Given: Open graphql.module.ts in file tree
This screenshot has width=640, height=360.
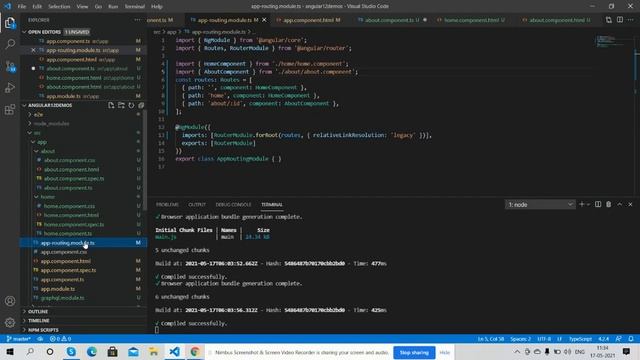Looking at the screenshot, I should (x=62, y=298).
